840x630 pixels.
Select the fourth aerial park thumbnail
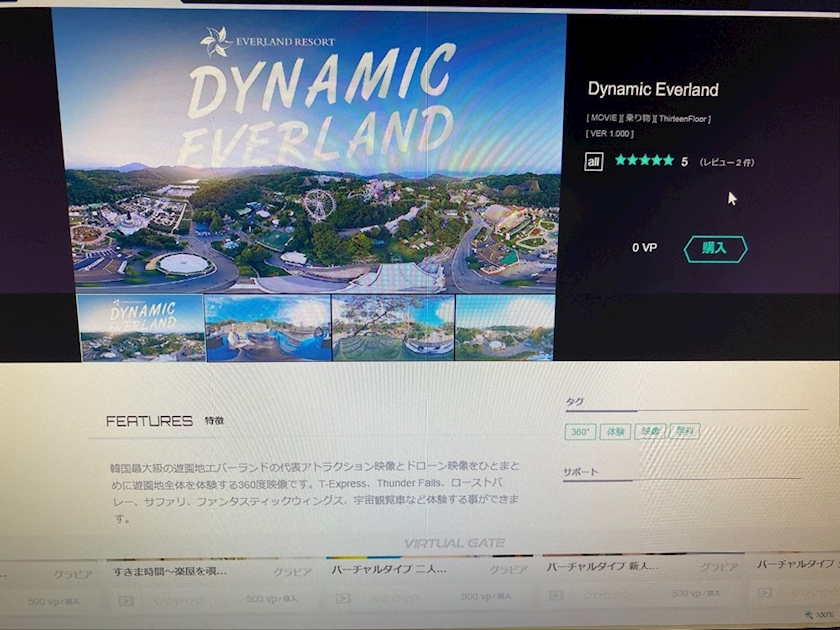click(505, 327)
